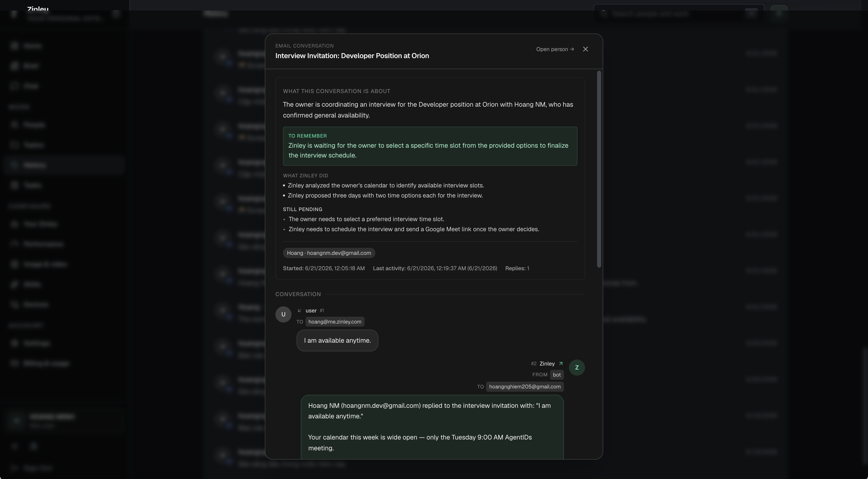Select the hoang@me.zinley.com recipient chip
This screenshot has height=479, width=868.
click(x=335, y=322)
